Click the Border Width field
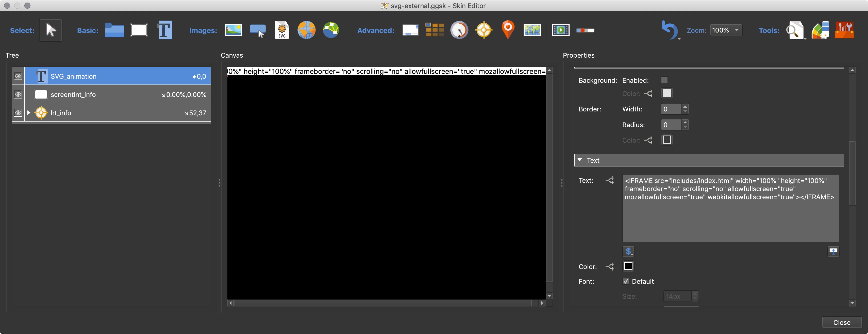Viewport: 868px width, 334px height. [x=671, y=109]
